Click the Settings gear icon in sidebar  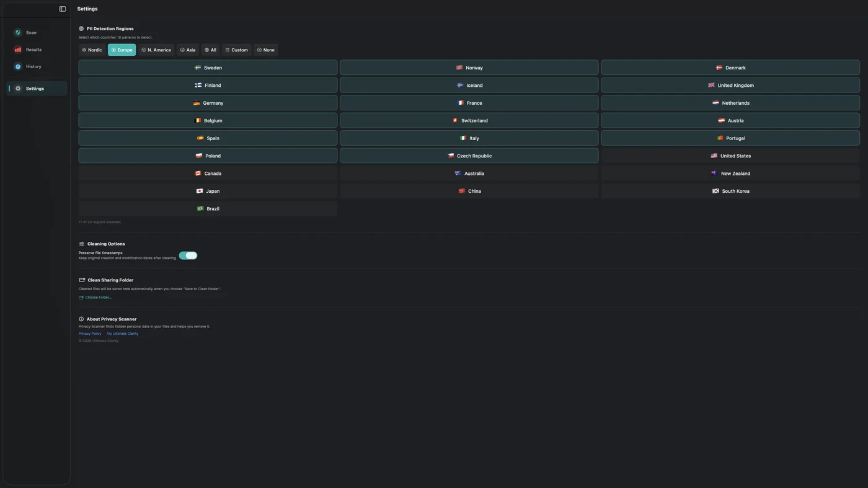click(18, 89)
